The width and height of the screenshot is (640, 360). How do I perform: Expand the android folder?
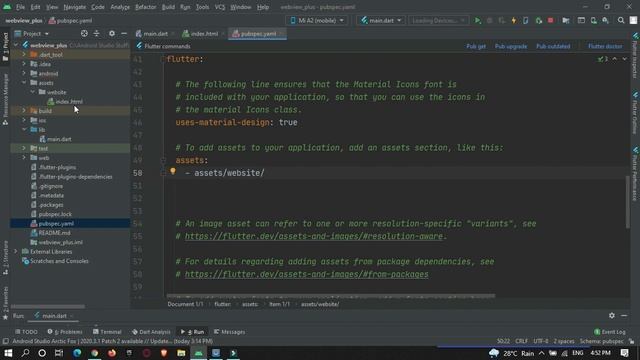24,73
